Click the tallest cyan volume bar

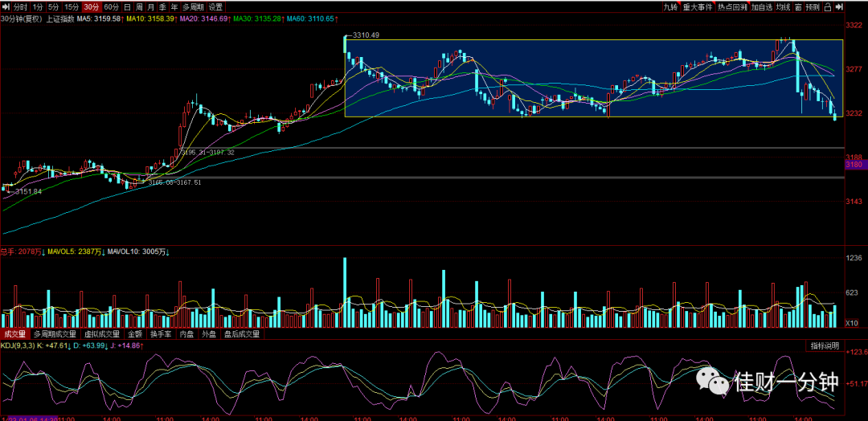coord(345,292)
